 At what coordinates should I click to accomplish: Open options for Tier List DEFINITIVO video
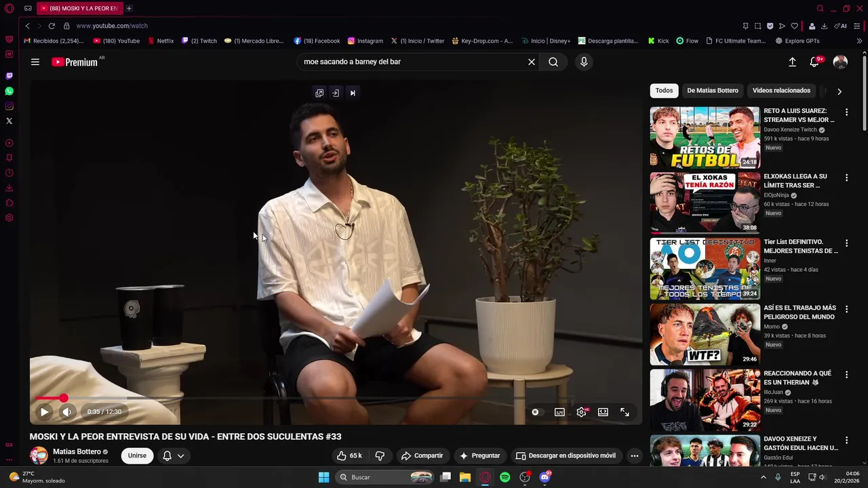click(846, 243)
